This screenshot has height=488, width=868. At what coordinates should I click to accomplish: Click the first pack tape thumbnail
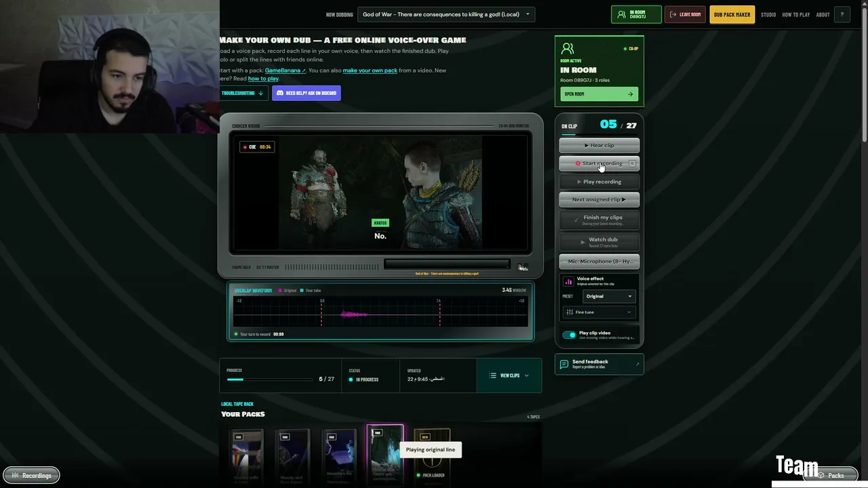coord(246,457)
